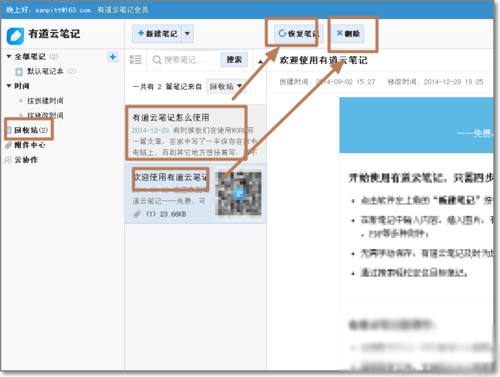500x377 pixels.
Task: Click the paperclip attachment icon in welcome note
Action: pyautogui.click(x=137, y=214)
